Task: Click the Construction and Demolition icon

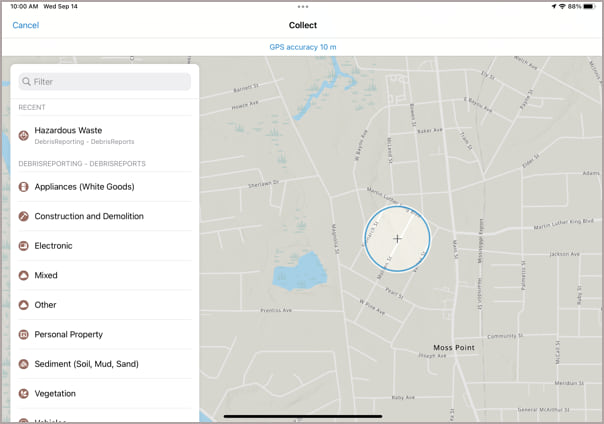Action: coord(23,216)
